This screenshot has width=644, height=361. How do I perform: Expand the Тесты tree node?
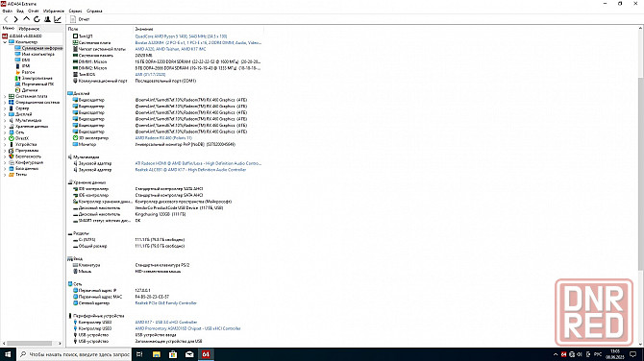pyautogui.click(x=5, y=175)
